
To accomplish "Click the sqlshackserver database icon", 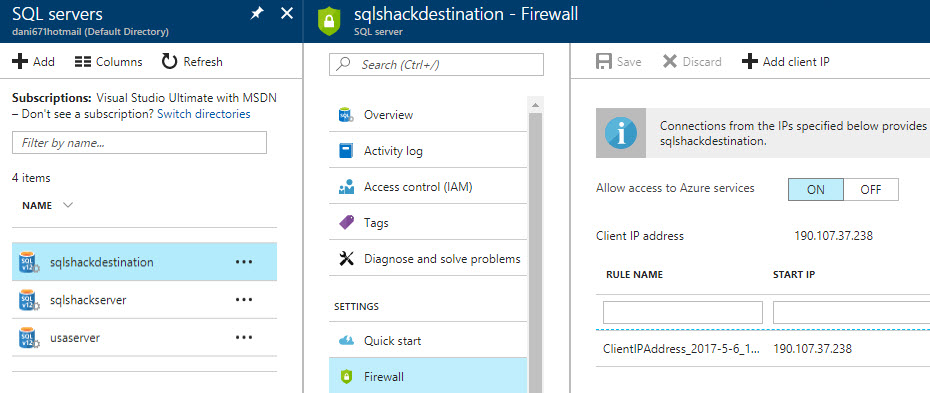I will click(x=28, y=300).
